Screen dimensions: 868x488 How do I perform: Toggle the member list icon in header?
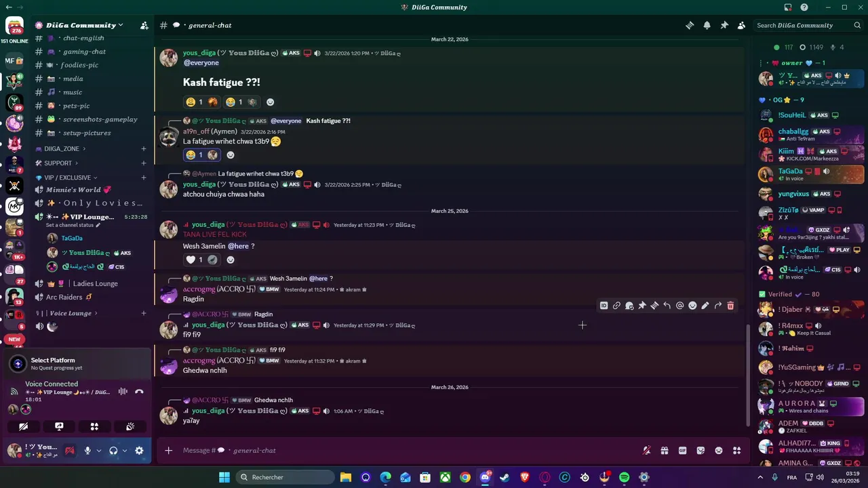pyautogui.click(x=741, y=25)
